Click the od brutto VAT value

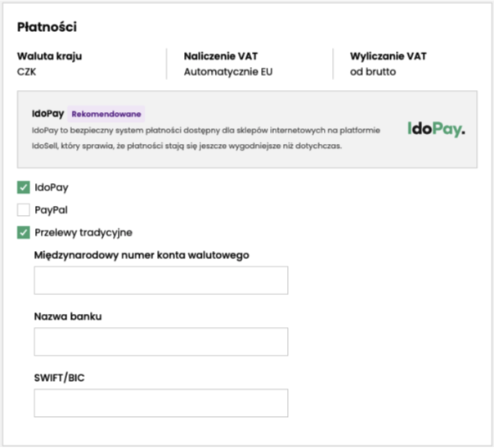click(373, 72)
